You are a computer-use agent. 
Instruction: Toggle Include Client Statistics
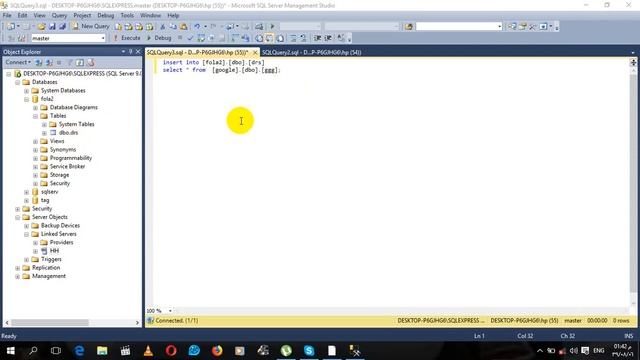pos(245,38)
